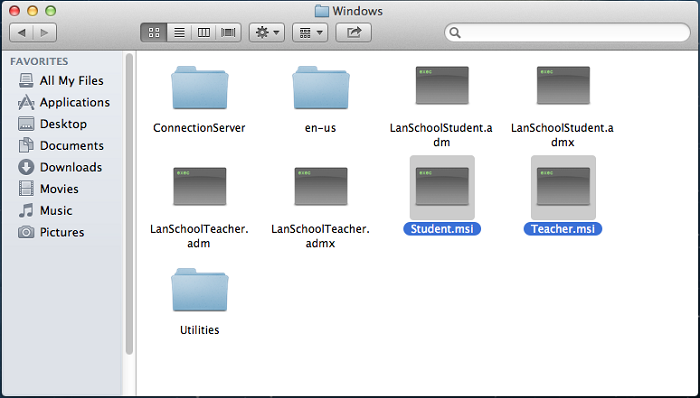Open the ConnectionServer folder icon

click(x=200, y=88)
